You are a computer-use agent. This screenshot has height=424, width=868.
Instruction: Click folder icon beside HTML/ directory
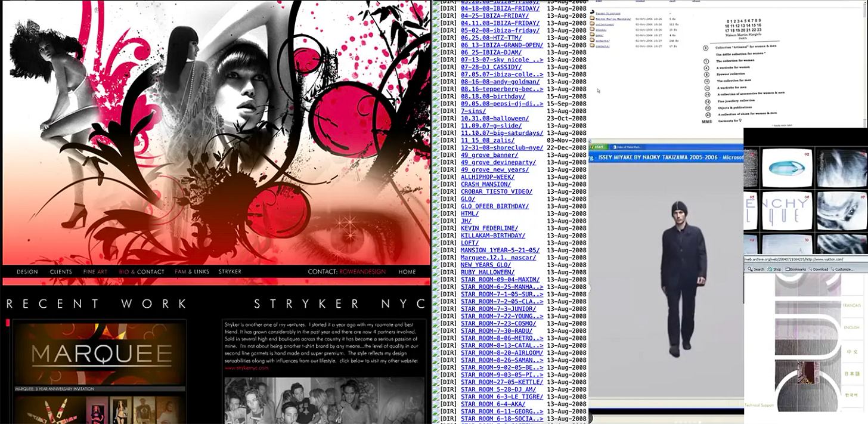(436, 213)
